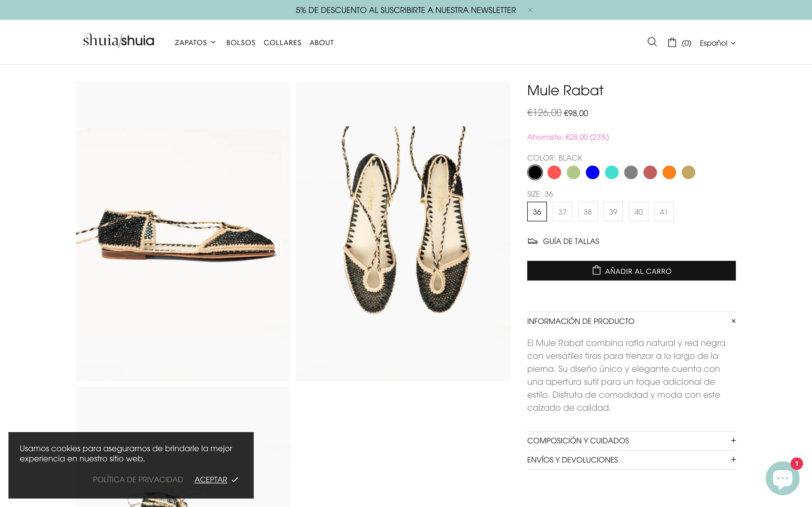Dismiss the newsletter banner with the X
The width and height of the screenshot is (812, 507).
tap(530, 10)
